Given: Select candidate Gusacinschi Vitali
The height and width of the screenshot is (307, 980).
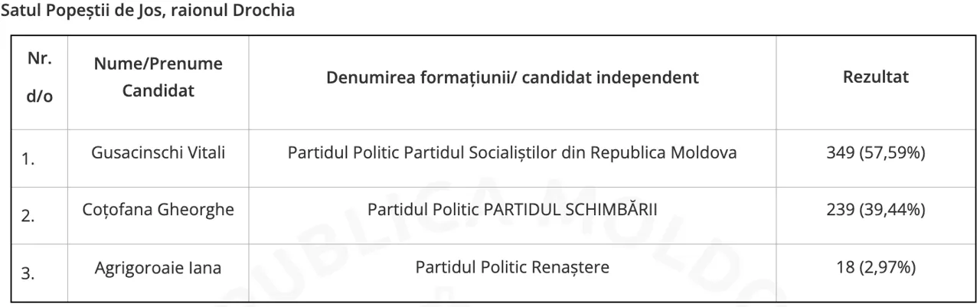Looking at the screenshot, I should tap(158, 153).
